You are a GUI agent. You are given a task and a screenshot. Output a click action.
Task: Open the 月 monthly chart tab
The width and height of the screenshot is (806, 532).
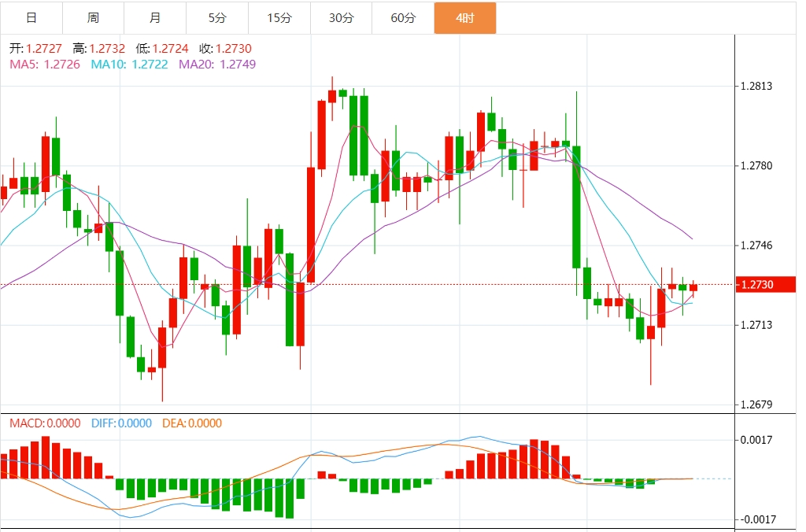click(x=155, y=18)
